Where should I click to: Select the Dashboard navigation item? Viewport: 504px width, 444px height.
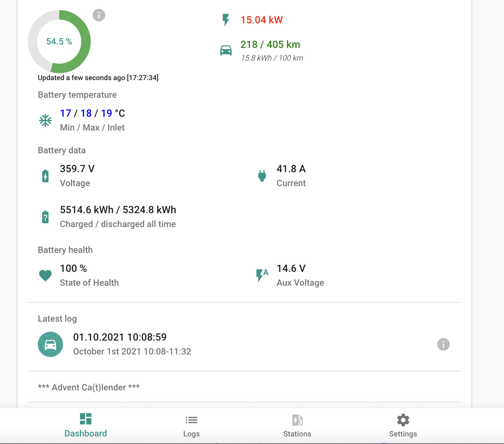(85, 426)
